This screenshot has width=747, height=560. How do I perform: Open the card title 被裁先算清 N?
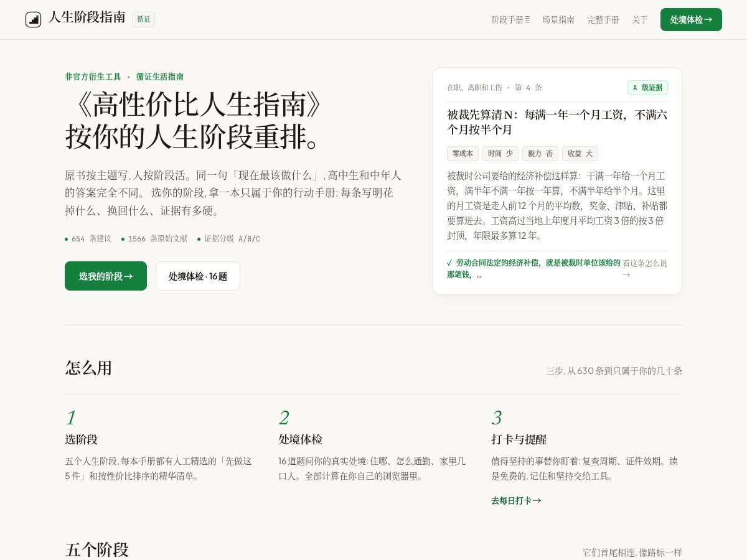pyautogui.click(x=557, y=122)
